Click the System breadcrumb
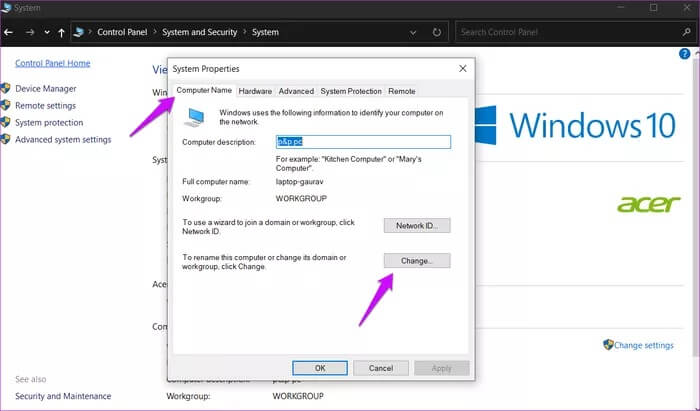This screenshot has width=700, height=411. [265, 32]
